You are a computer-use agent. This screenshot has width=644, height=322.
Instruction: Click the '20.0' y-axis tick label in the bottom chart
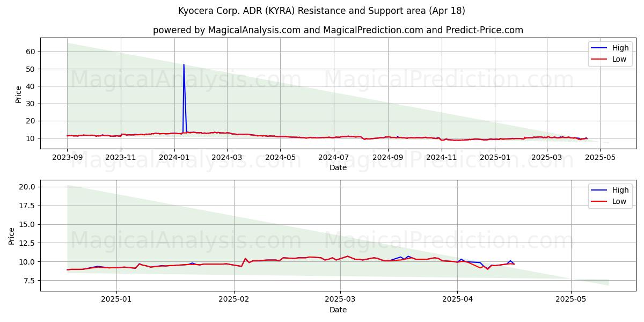[28, 187]
